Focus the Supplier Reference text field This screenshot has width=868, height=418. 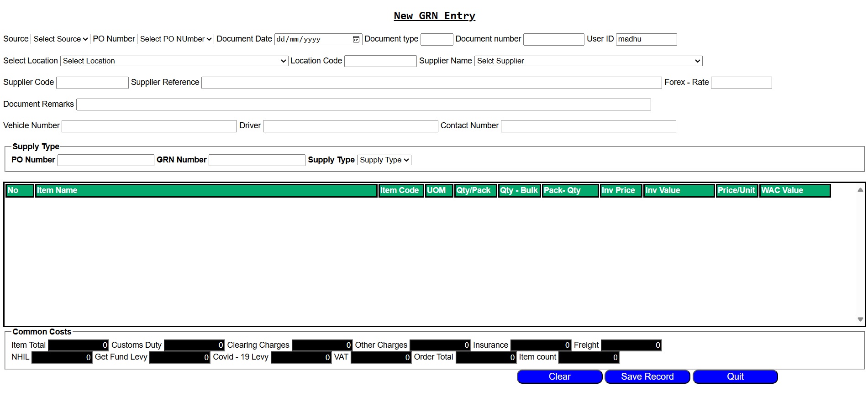point(431,83)
